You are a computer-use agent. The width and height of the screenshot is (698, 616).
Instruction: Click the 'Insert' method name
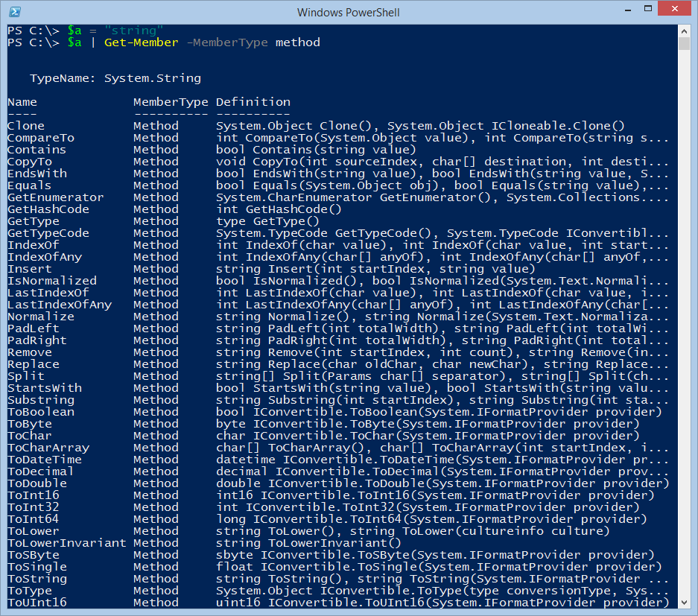point(30,270)
